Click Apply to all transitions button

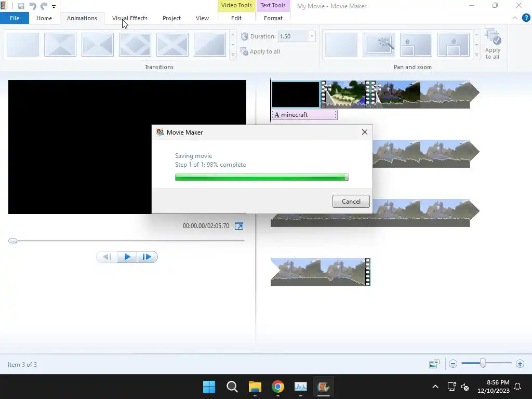260,51
